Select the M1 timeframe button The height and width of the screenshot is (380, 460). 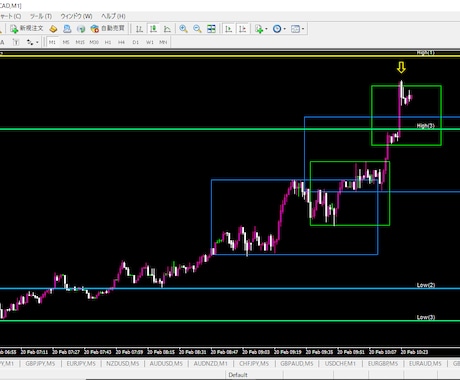[52, 42]
